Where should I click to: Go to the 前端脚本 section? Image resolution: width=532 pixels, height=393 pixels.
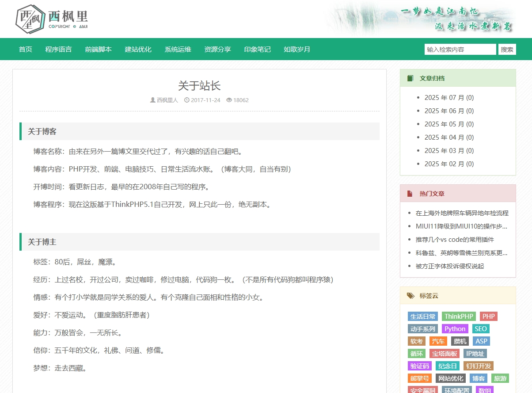coord(98,49)
